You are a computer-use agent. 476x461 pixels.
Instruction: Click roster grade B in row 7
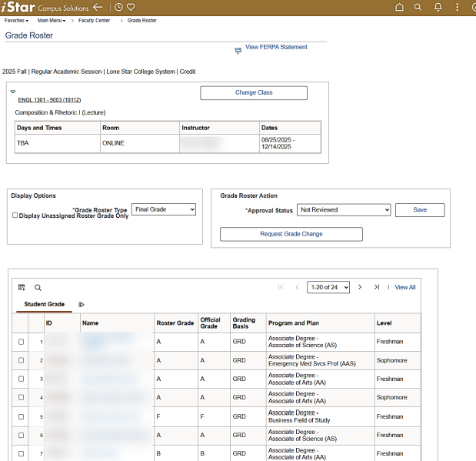(x=158, y=453)
